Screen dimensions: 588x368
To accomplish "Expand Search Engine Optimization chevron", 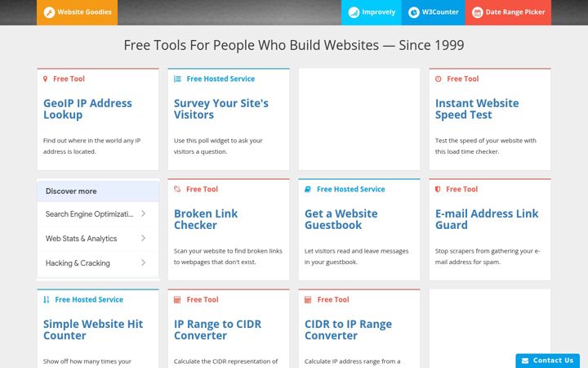I will tap(143, 213).
